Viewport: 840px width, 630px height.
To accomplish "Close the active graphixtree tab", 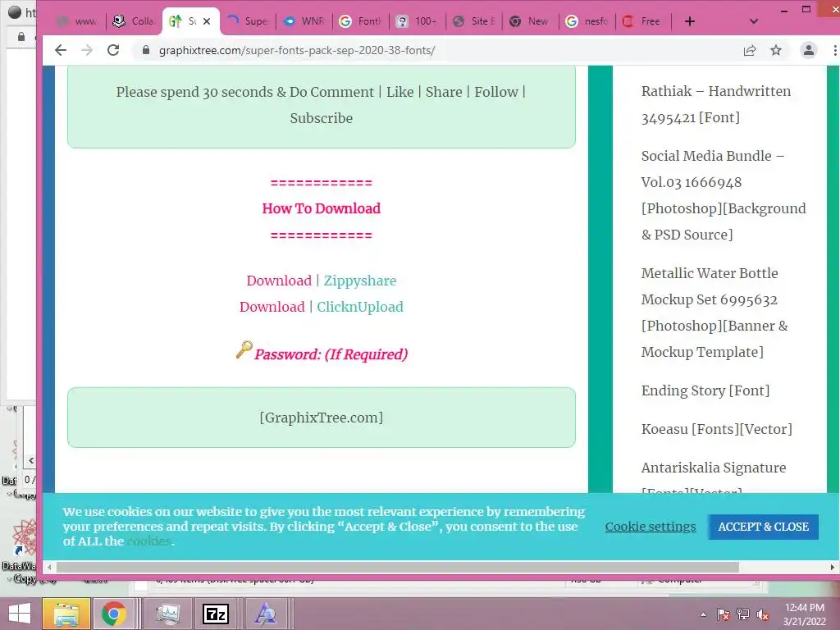I will pyautogui.click(x=207, y=21).
